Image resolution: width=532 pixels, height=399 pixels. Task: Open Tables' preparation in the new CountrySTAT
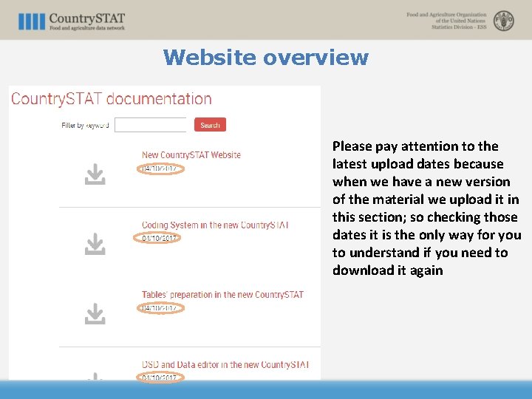pos(222,295)
